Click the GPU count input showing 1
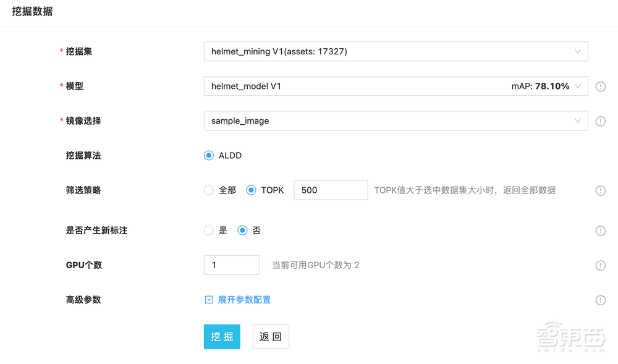 (231, 265)
